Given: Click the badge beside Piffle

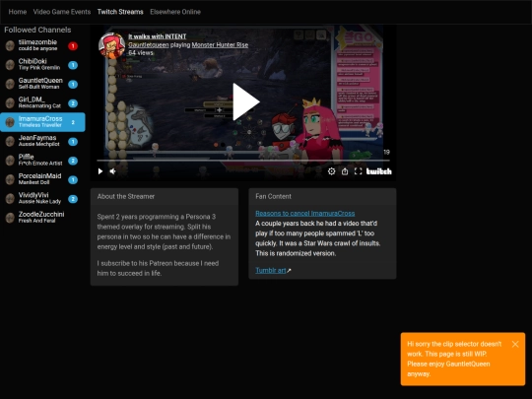Looking at the screenshot, I should point(73,161).
